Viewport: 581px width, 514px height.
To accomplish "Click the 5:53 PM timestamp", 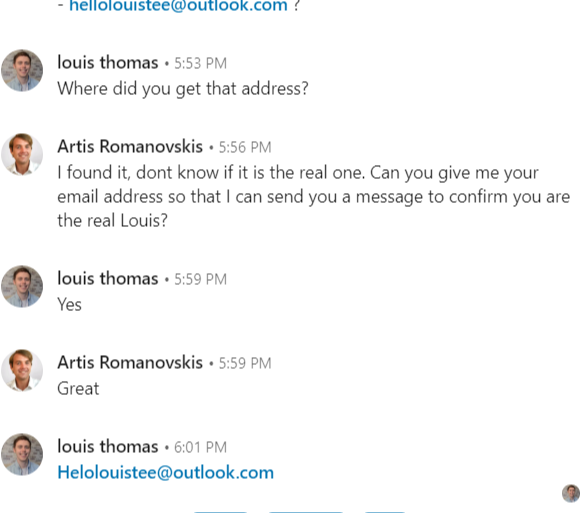I will [x=200, y=63].
